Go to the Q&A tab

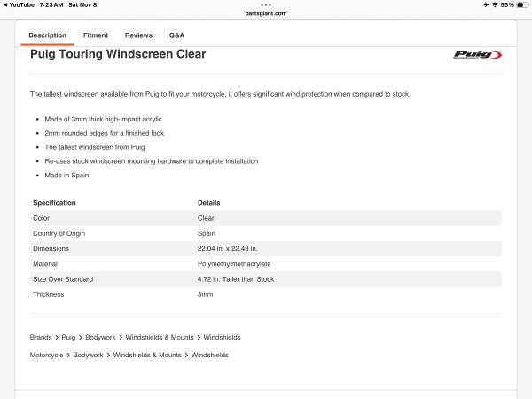point(176,35)
